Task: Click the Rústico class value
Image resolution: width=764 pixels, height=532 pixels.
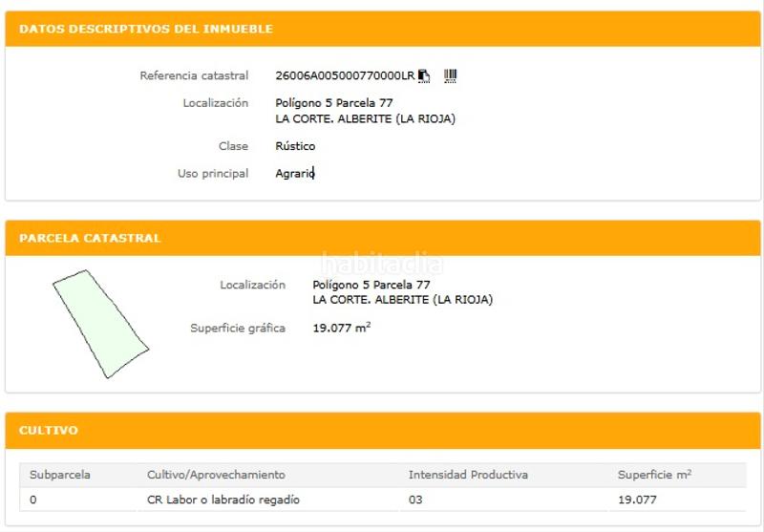Action: click(x=295, y=146)
